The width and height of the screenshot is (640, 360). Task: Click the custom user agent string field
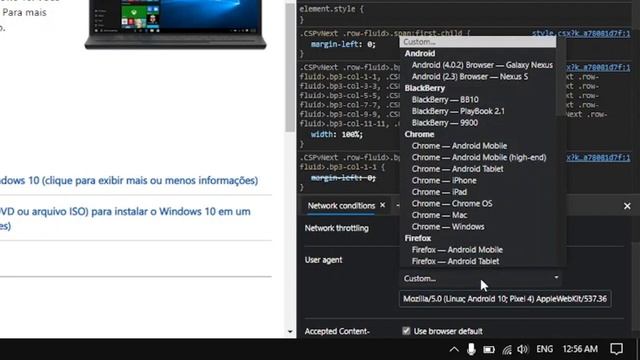[x=505, y=299]
